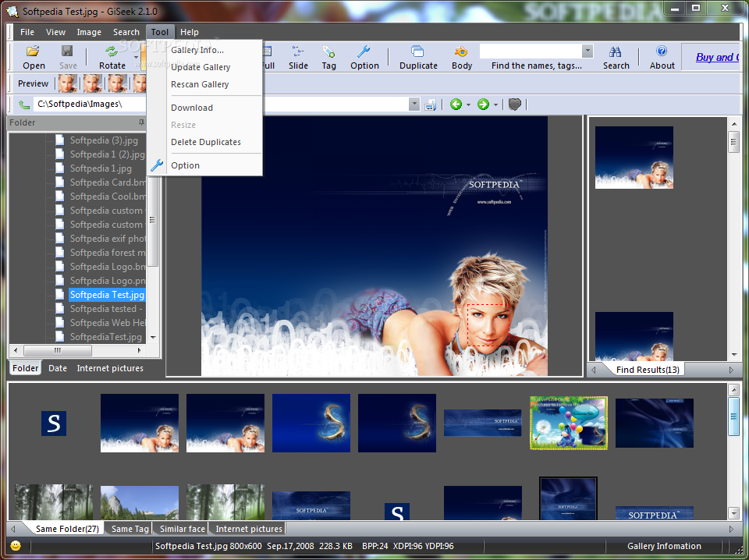This screenshot has width=749, height=560.
Task: Click the browse folder icon beside path box
Action: [431, 105]
